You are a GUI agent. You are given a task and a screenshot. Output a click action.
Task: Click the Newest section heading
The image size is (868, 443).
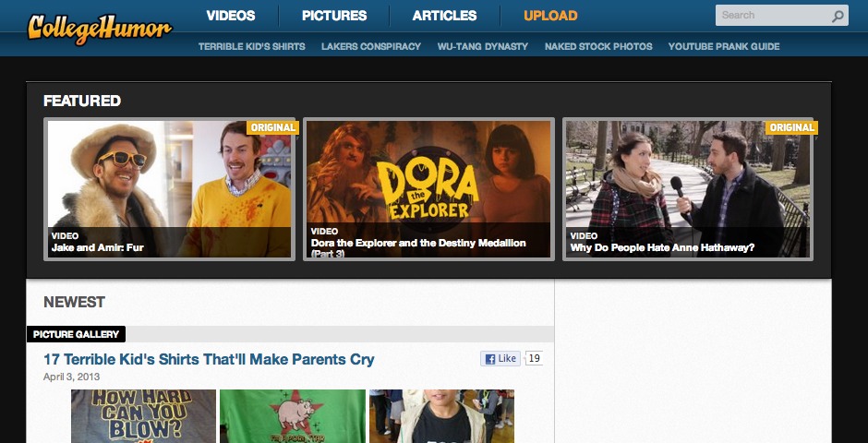click(x=74, y=302)
